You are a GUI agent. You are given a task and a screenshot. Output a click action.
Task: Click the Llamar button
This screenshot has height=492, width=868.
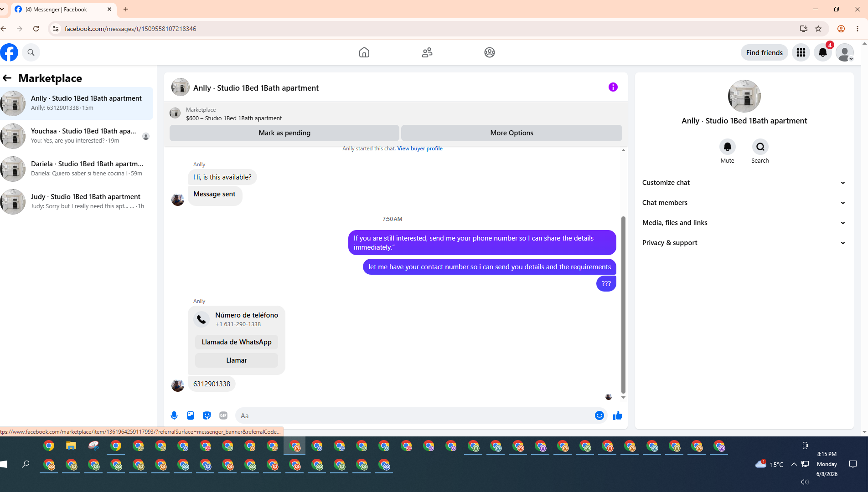click(x=237, y=360)
